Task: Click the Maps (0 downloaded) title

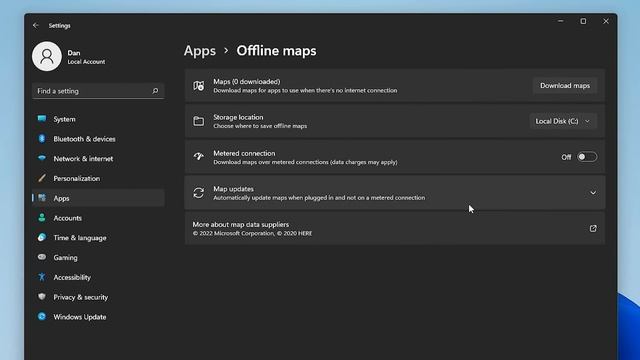Action: click(247, 82)
